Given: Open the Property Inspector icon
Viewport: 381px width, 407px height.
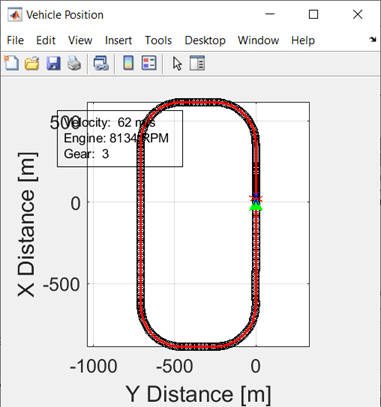Looking at the screenshot, I should pos(197,63).
